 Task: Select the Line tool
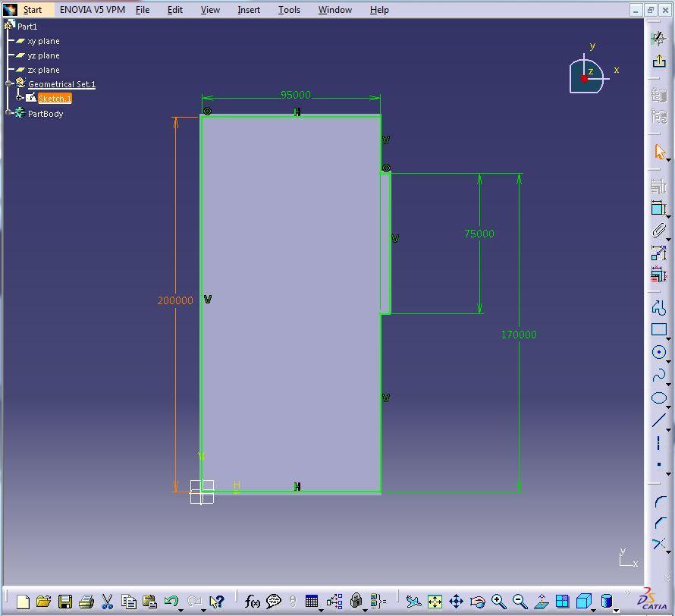(x=658, y=420)
